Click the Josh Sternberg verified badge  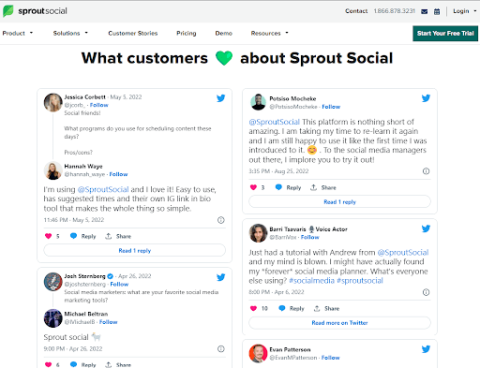(x=110, y=276)
